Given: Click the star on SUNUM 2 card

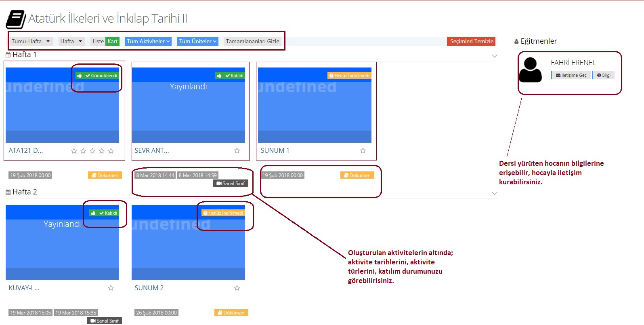Looking at the screenshot, I should [x=237, y=288].
